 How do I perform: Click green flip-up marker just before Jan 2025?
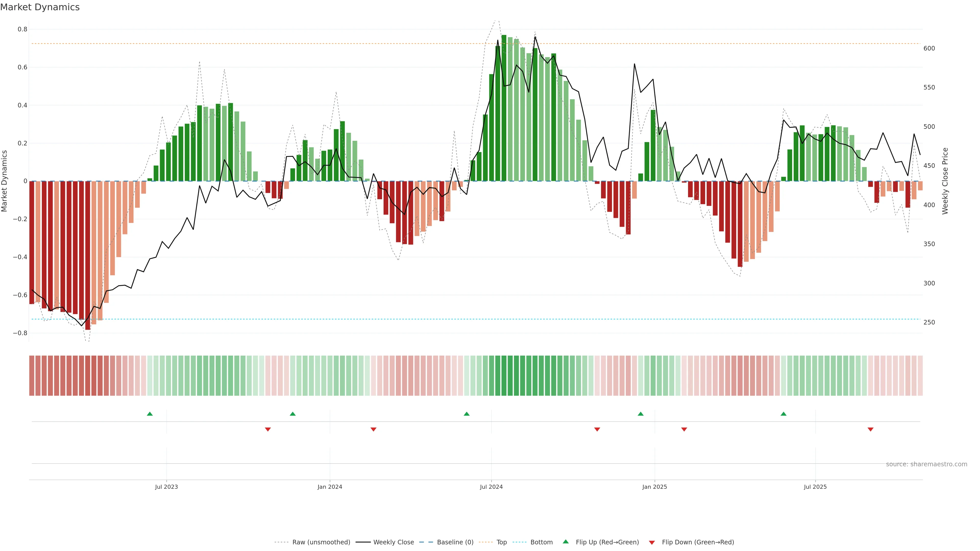[641, 414]
